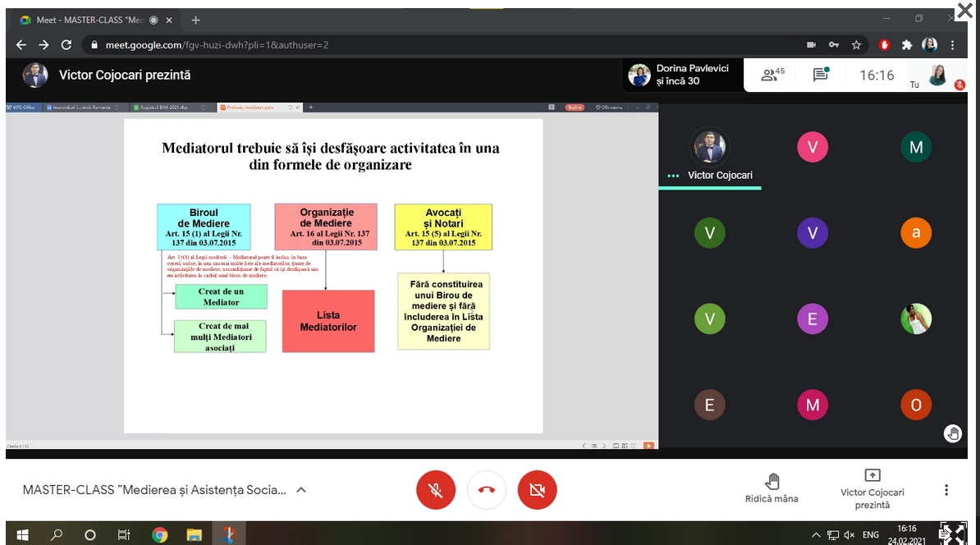The width and height of the screenshot is (980, 545).
Task: Open File Explorer from the taskbar
Action: point(195,535)
